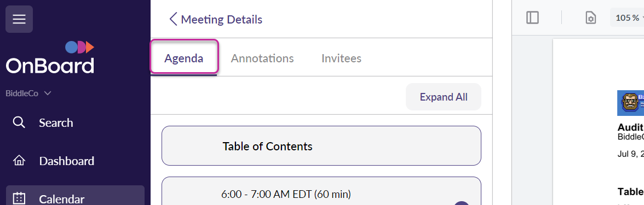
Task: Click Expand All for agenda sections
Action: coord(443,97)
